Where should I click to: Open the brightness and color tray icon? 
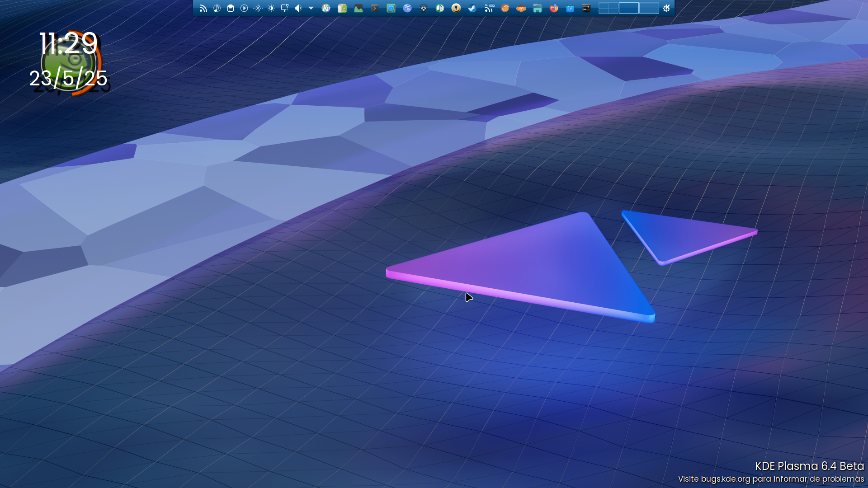coord(271,8)
